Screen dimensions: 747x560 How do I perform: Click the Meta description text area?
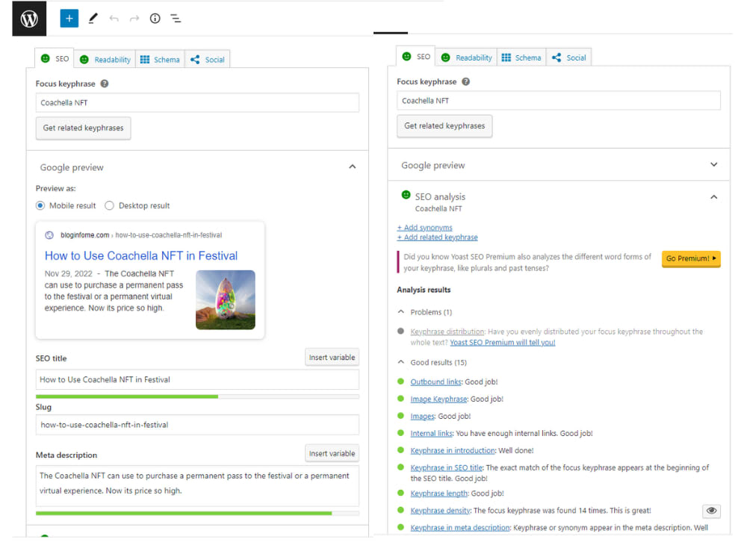(197, 486)
